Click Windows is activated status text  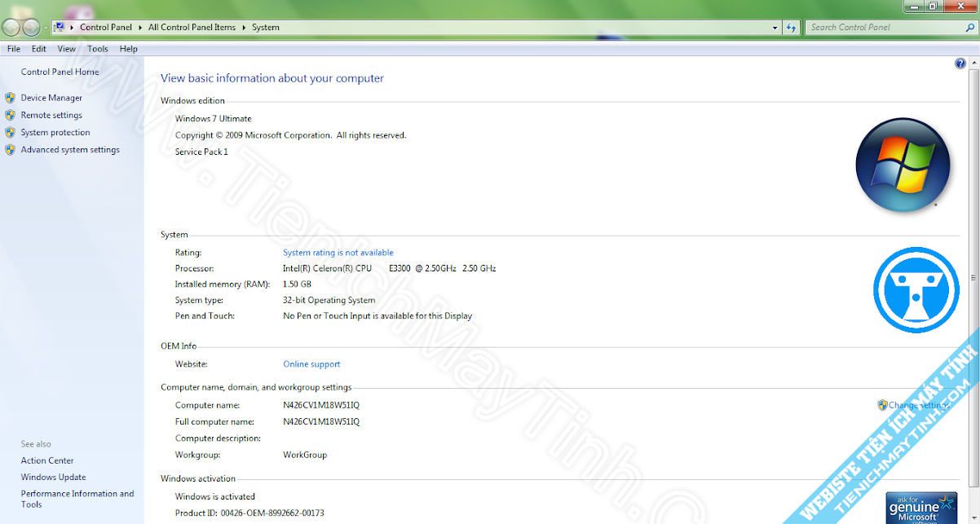215,496
